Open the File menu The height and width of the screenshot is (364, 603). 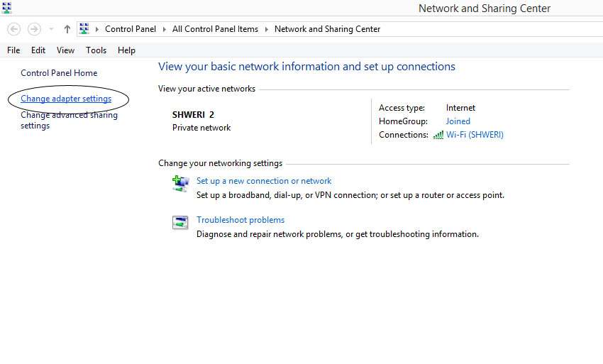13,50
